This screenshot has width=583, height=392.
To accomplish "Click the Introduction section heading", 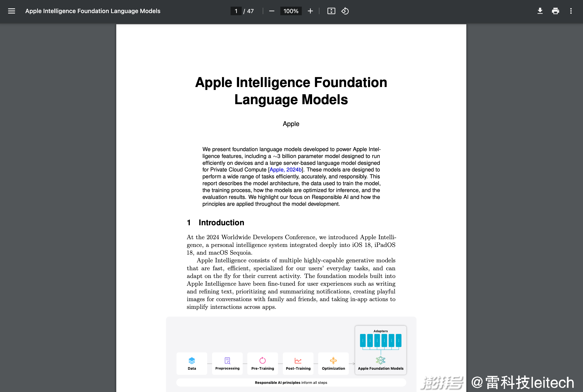I will tap(215, 222).
